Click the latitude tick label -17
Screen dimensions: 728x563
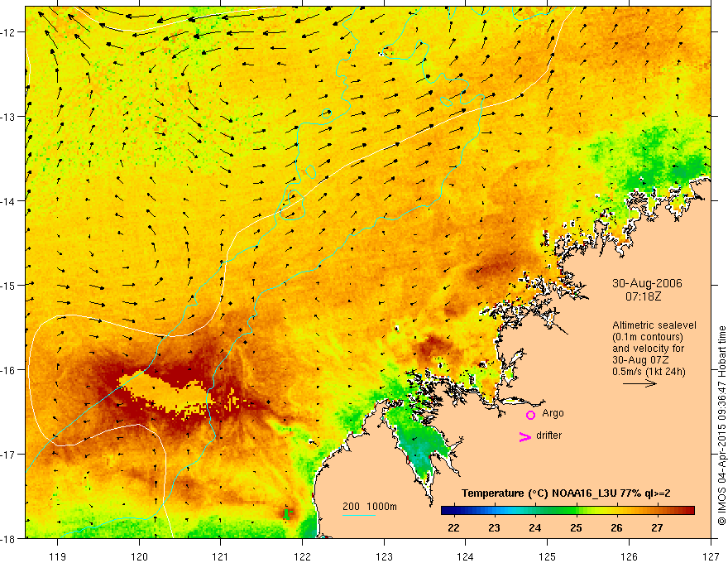(9, 455)
